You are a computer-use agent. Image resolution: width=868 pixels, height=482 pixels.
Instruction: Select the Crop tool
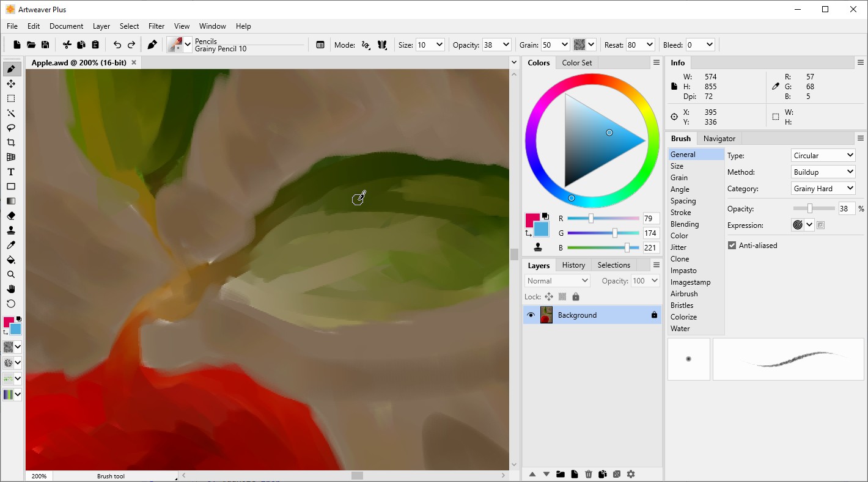(x=11, y=142)
